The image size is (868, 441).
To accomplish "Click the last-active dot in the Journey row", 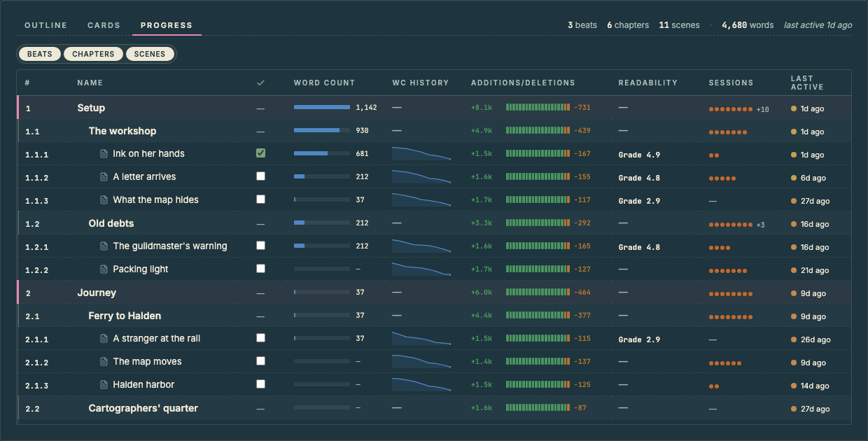I will 794,293.
